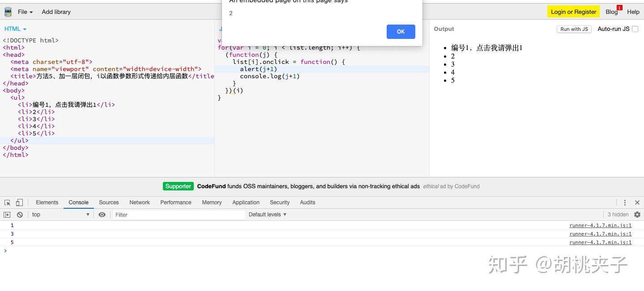The width and height of the screenshot is (644, 291).
Task: Open DevTools three-dot more options menu
Action: (625, 202)
